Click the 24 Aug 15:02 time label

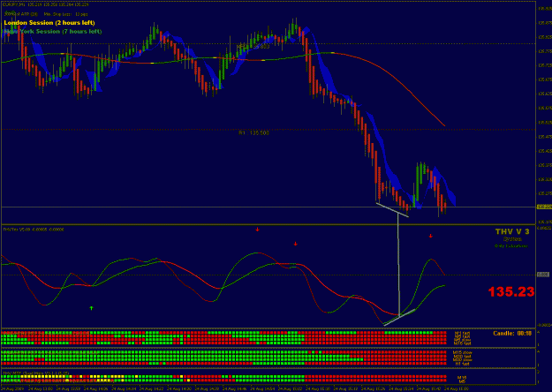291,388
